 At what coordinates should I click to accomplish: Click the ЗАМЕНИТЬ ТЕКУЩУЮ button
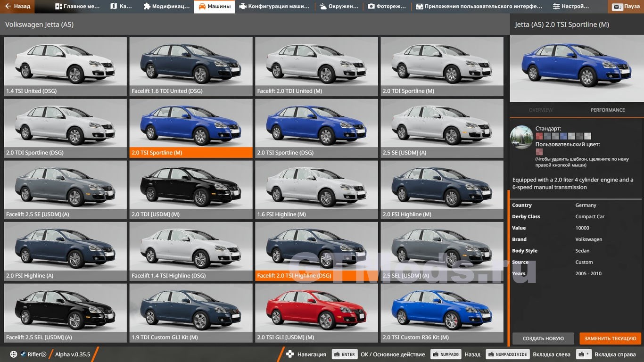pos(611,338)
